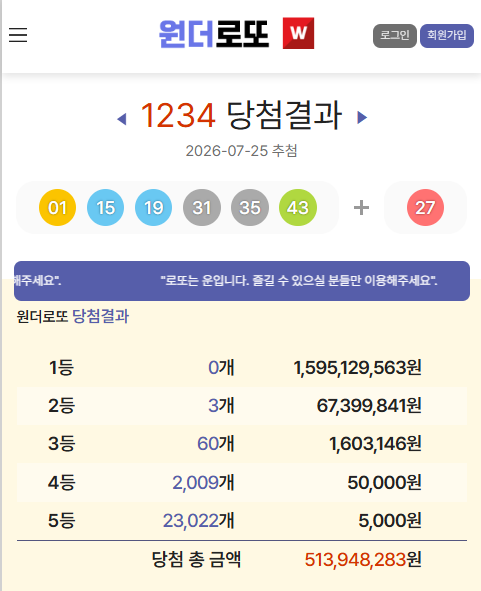Click the 1등 row label
Viewport: 481px width, 591px height.
[61, 367]
